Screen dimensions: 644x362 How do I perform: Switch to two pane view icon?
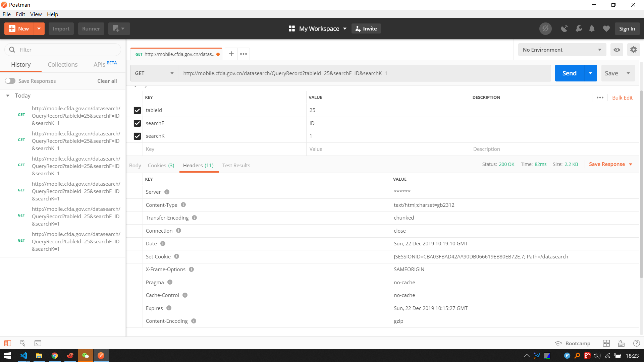[x=606, y=343]
